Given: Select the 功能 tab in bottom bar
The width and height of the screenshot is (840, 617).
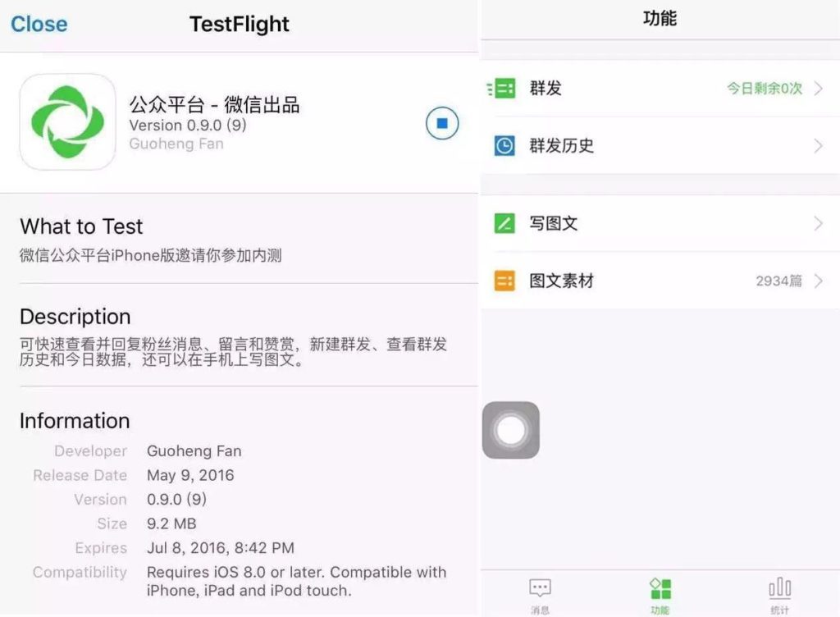Looking at the screenshot, I should click(x=660, y=594).
